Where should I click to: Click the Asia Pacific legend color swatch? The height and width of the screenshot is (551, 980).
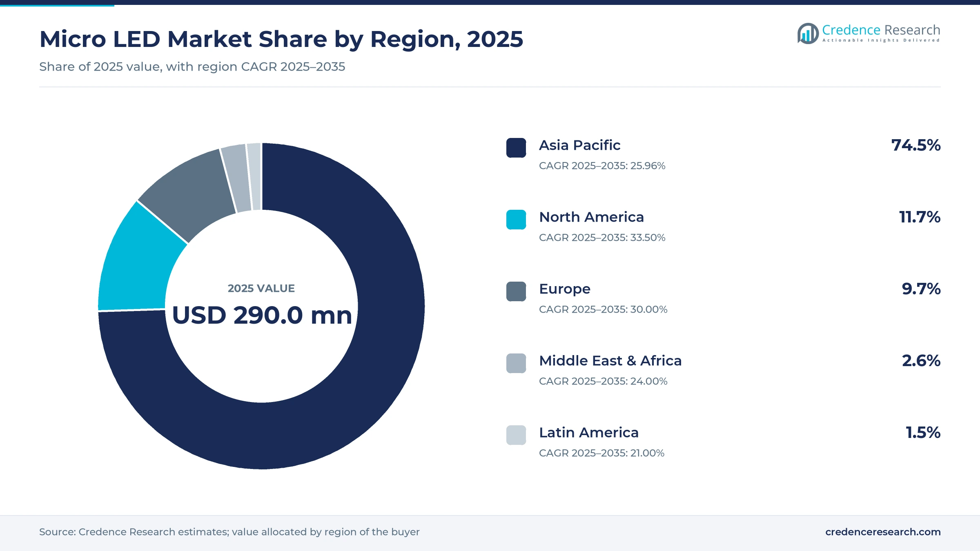(x=516, y=148)
